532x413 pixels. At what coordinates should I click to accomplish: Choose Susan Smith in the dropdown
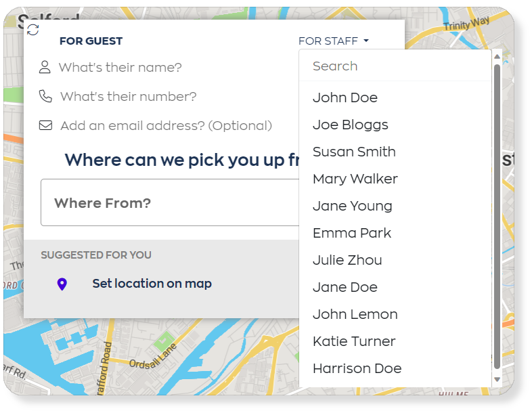354,152
